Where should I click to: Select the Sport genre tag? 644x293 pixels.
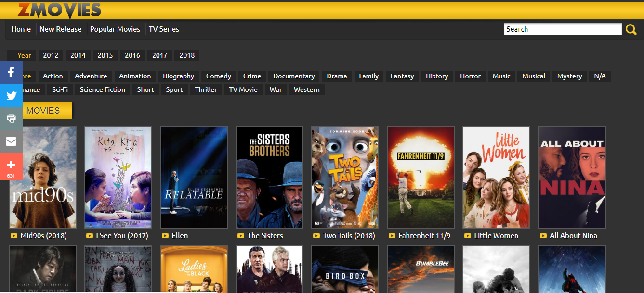pos(174,89)
